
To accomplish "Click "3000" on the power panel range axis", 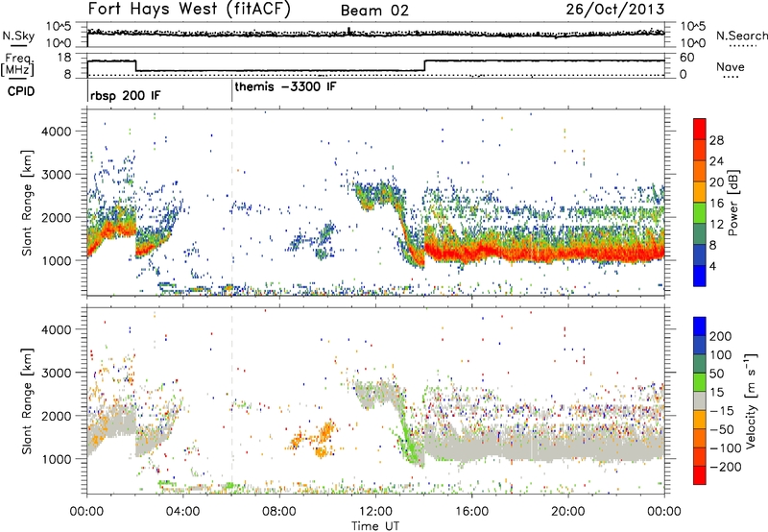I will tap(56, 175).
